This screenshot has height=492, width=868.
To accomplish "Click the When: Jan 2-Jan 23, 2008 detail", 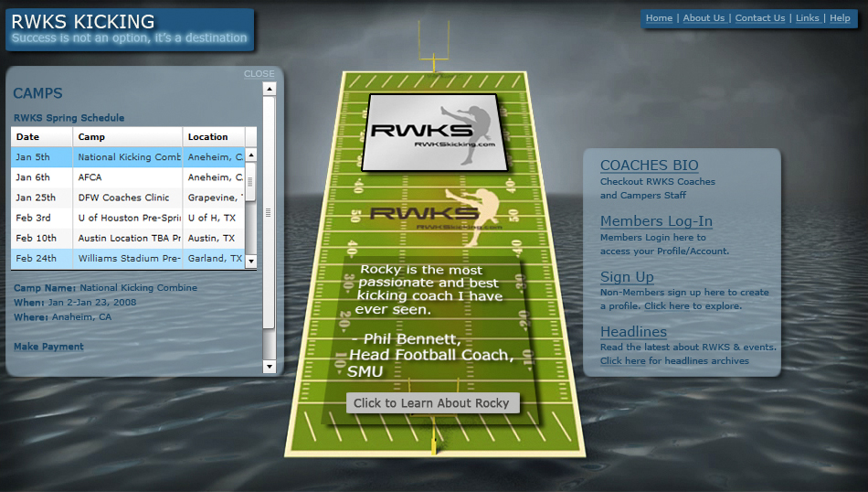I will tap(75, 302).
